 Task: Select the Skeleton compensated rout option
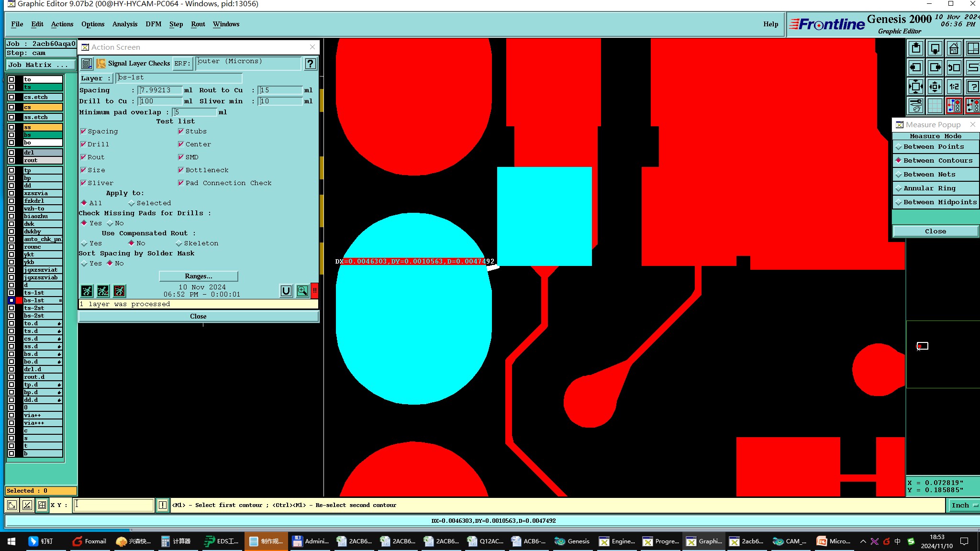click(179, 243)
